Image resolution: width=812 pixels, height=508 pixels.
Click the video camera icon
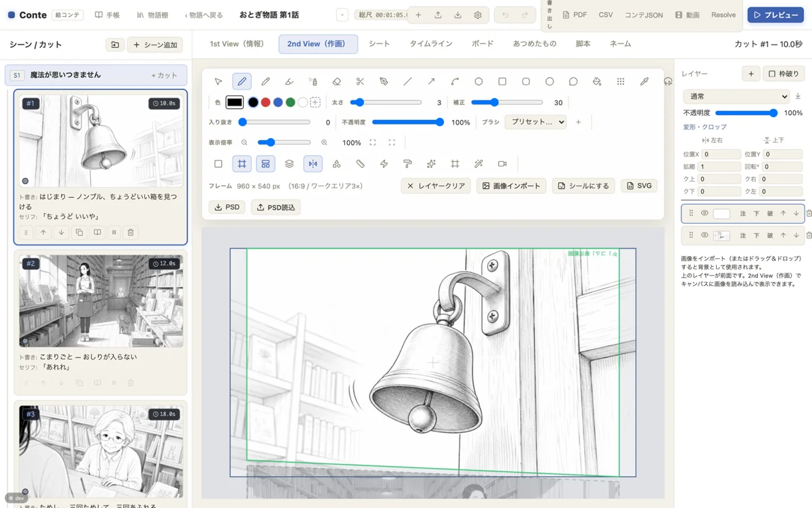coord(502,164)
